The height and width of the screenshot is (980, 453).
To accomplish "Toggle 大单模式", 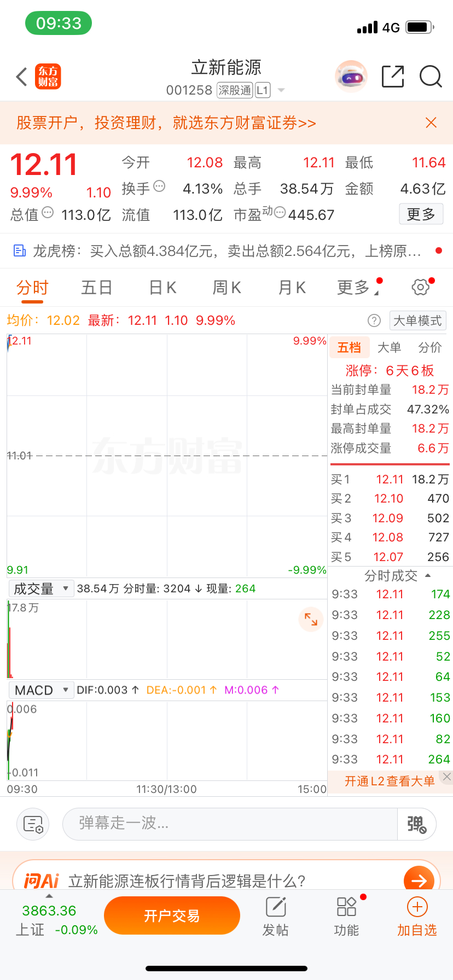I will click(x=417, y=320).
